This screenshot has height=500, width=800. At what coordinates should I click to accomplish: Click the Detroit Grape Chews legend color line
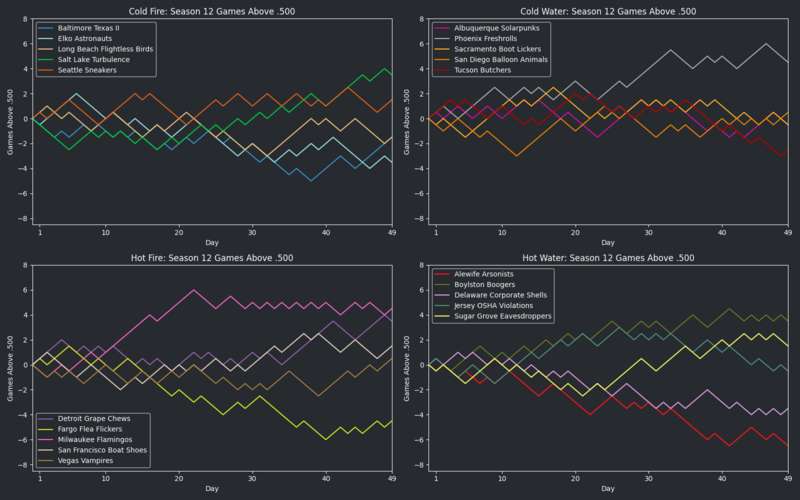click(46, 418)
